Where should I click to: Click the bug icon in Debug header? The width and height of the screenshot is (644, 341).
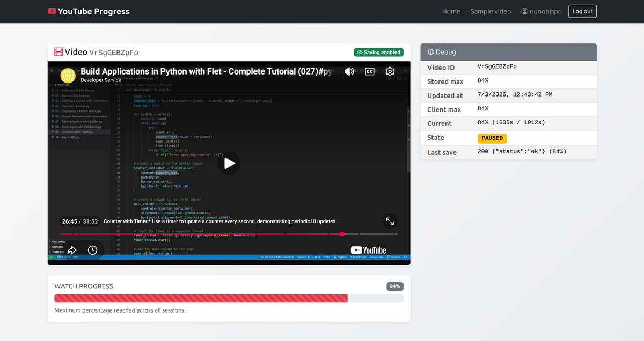tap(430, 52)
